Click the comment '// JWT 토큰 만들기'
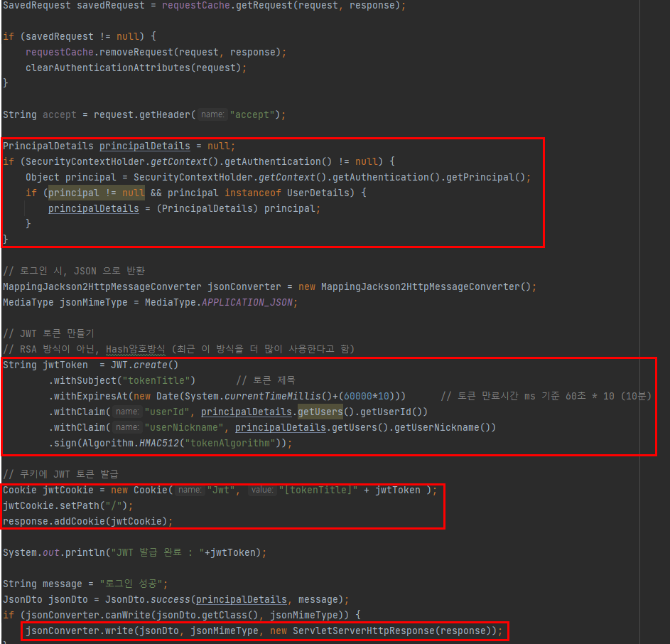This screenshot has width=670, height=644. click(48, 333)
